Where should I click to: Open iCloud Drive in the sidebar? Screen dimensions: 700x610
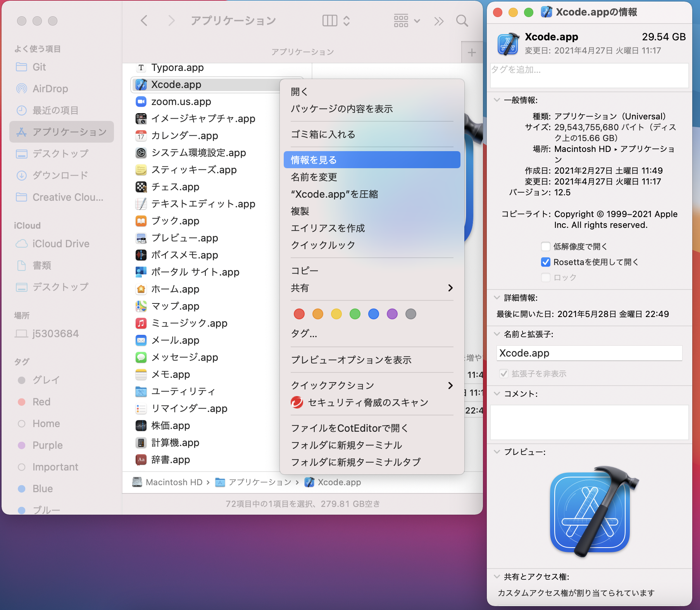60,243
